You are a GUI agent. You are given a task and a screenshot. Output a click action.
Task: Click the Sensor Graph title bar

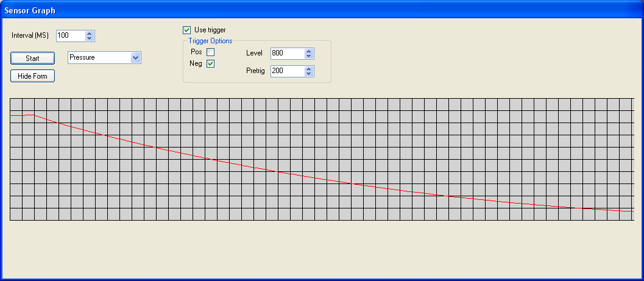coord(322,10)
